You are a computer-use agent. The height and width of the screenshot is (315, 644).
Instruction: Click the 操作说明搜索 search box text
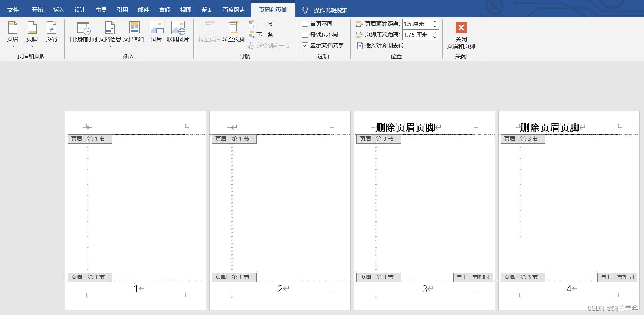pos(330,10)
